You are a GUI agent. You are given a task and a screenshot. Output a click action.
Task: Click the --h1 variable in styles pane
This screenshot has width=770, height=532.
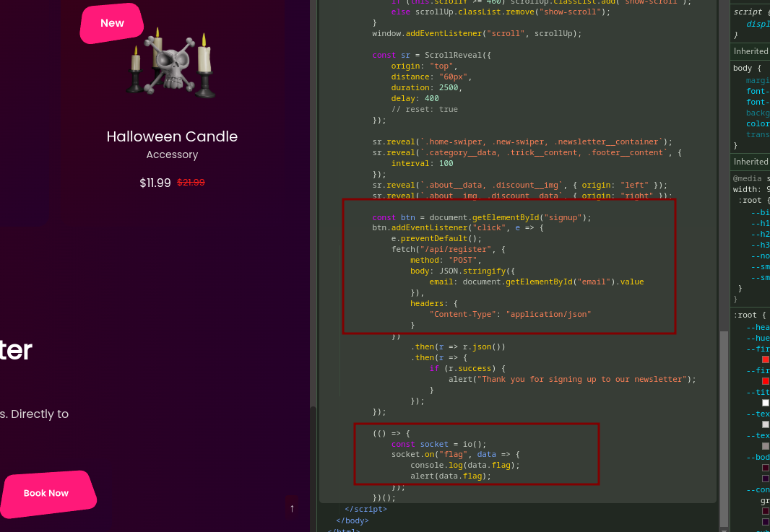click(760, 223)
